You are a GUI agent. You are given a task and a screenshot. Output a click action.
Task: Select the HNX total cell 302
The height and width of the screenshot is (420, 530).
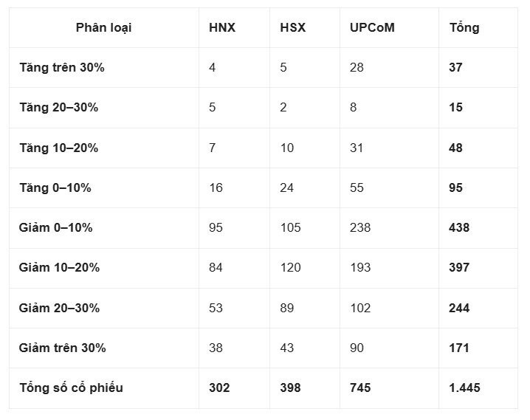point(219,388)
